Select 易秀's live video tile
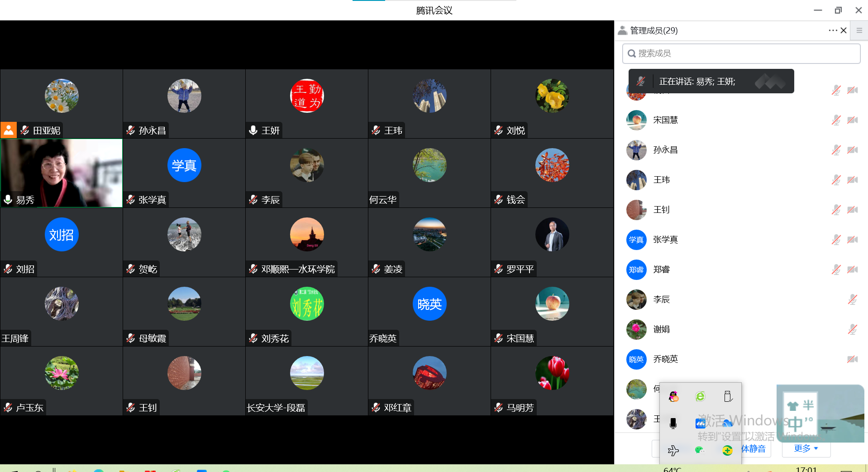 coord(62,173)
